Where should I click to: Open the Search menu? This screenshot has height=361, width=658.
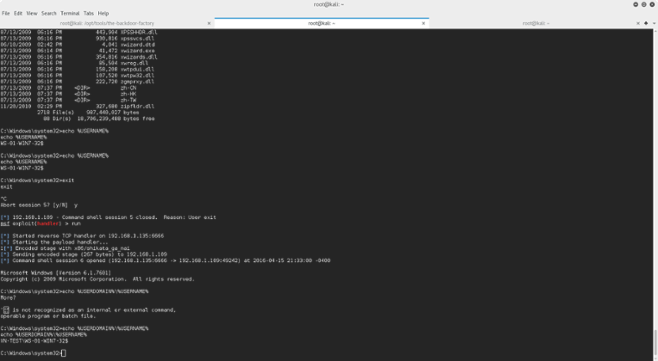(49, 13)
